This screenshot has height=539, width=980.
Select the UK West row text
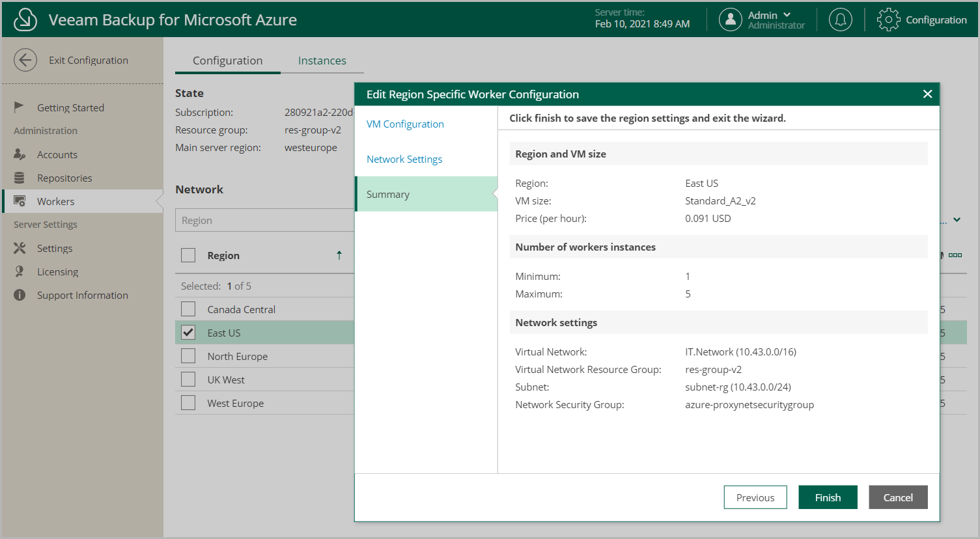coord(226,380)
